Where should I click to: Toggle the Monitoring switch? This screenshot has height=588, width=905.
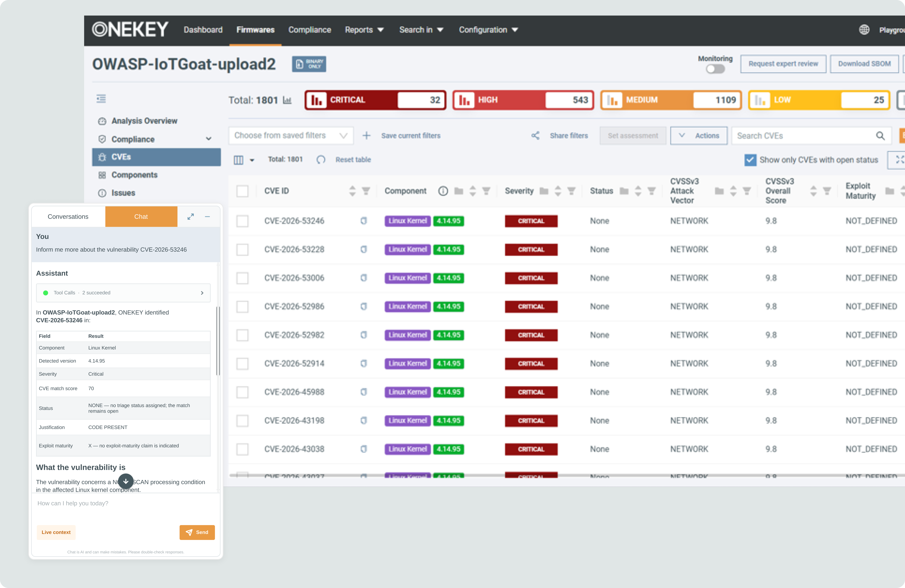coord(715,69)
